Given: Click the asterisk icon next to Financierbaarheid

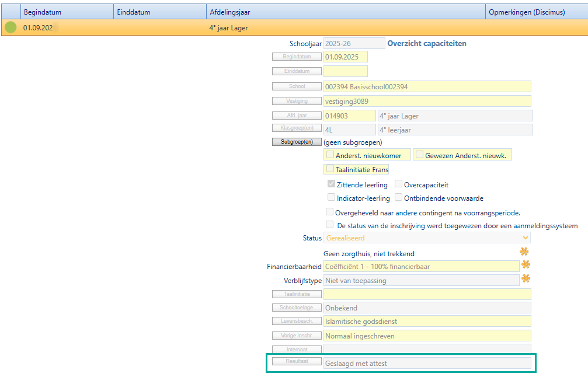Looking at the screenshot, I should pyautogui.click(x=526, y=265).
